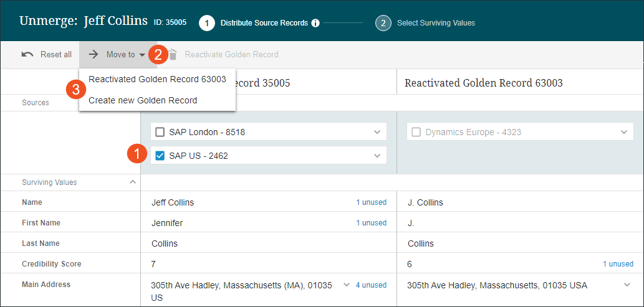The height and width of the screenshot is (307, 644).
Task: Uncheck the SAP US - 2462 checkbox
Action: pos(160,156)
